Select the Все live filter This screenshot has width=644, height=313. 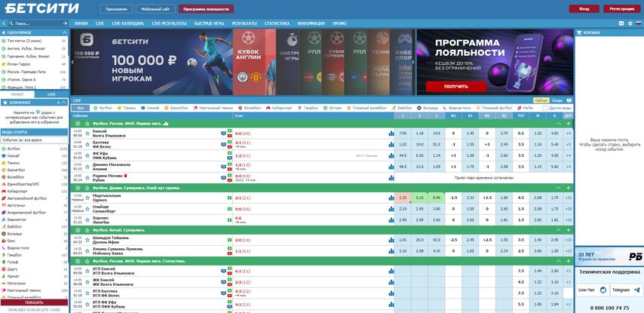(x=80, y=108)
